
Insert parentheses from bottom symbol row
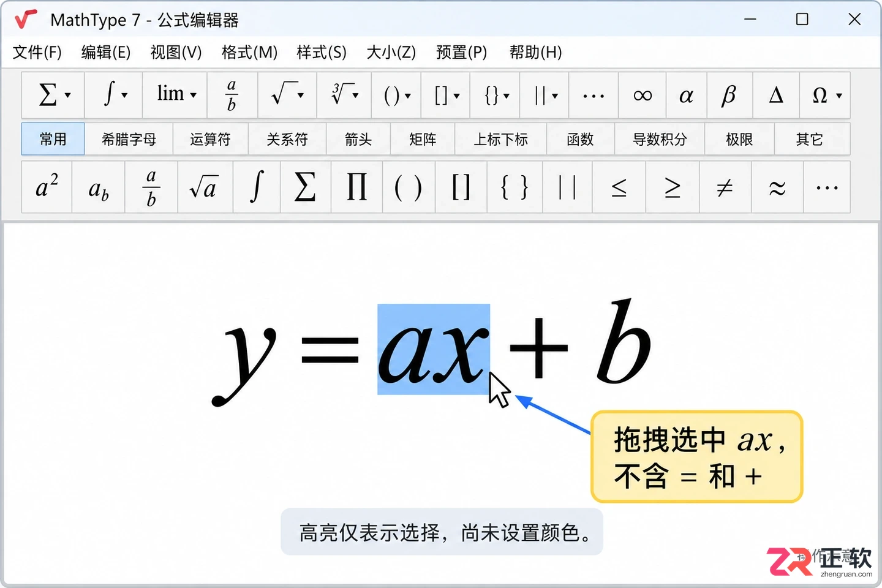coord(409,187)
